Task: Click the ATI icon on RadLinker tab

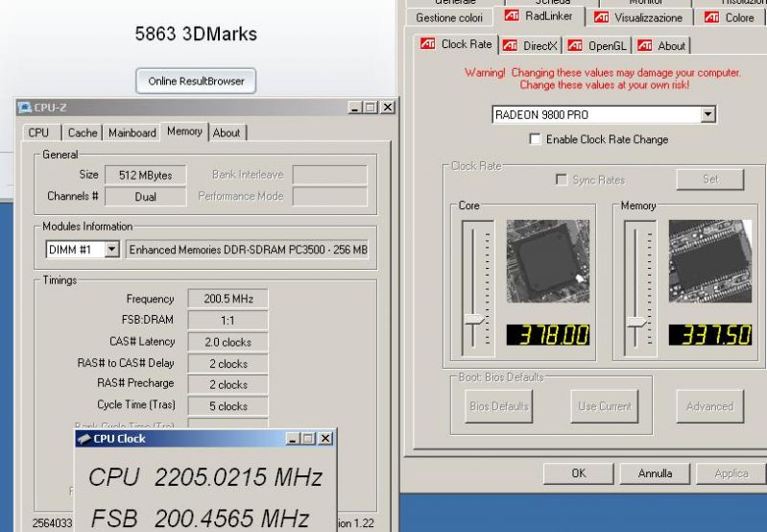Action: (x=512, y=15)
